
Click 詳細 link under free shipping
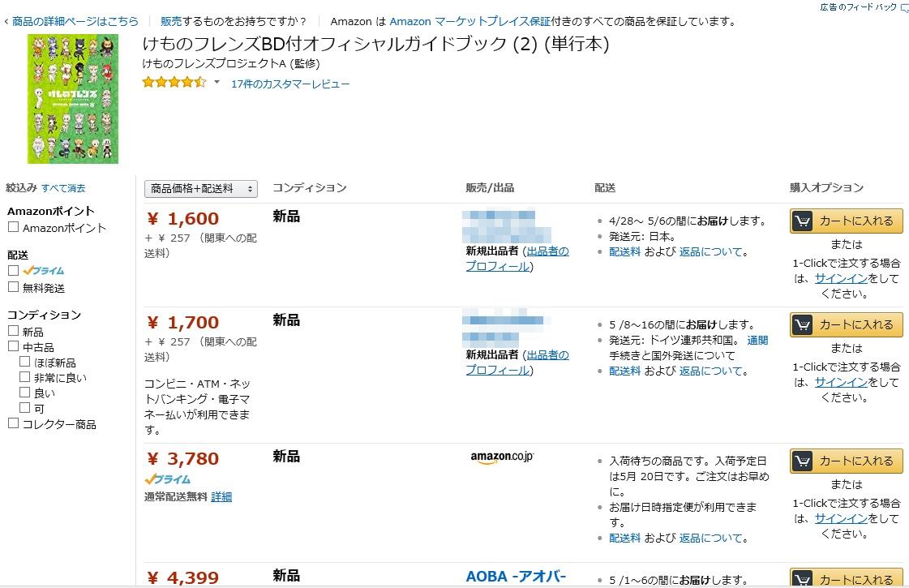pos(221,497)
